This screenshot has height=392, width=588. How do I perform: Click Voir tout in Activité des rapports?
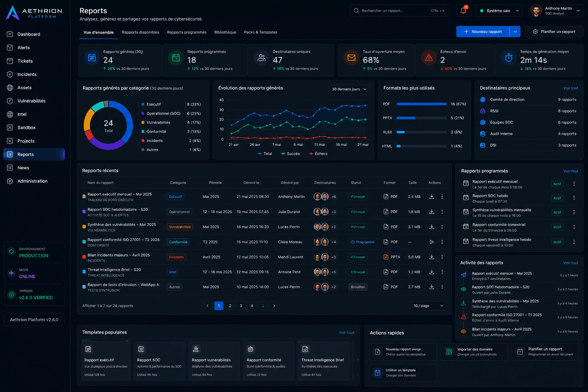click(x=570, y=263)
